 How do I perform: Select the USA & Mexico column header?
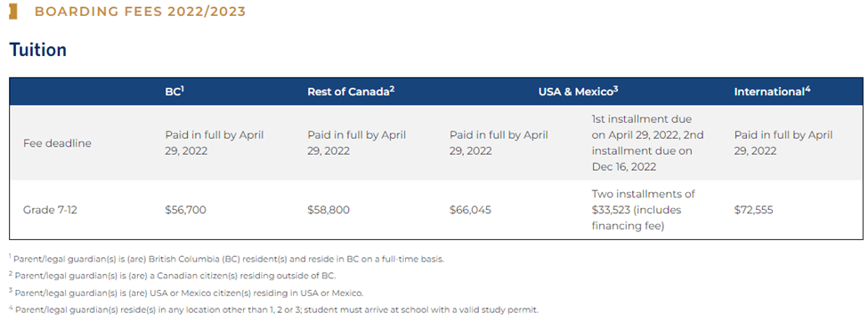[x=578, y=92]
